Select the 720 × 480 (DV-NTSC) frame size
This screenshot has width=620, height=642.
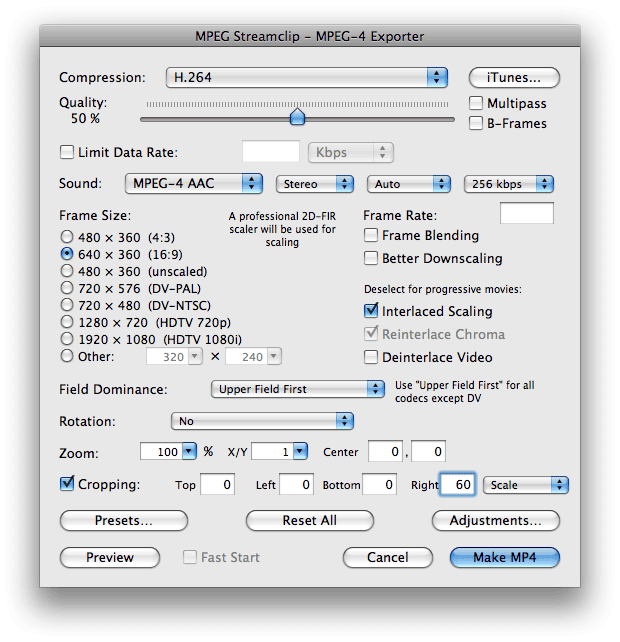[67, 305]
